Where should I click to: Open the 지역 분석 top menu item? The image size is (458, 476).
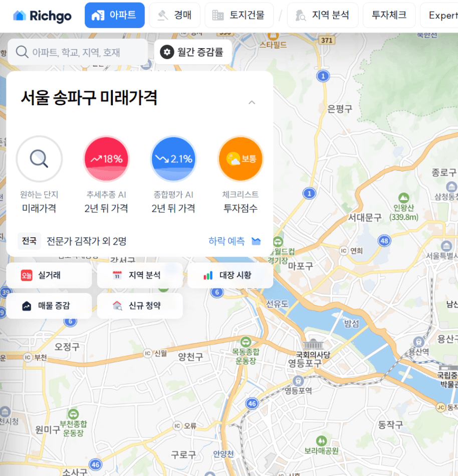(x=323, y=15)
